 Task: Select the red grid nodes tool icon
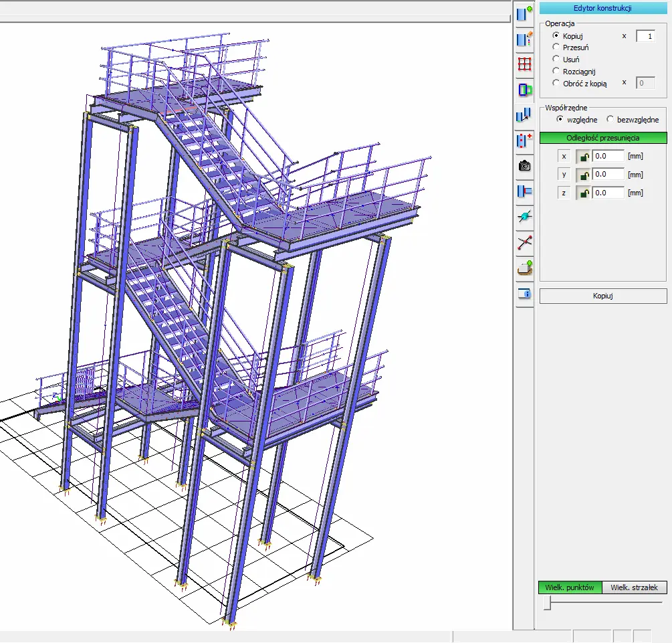point(524,64)
